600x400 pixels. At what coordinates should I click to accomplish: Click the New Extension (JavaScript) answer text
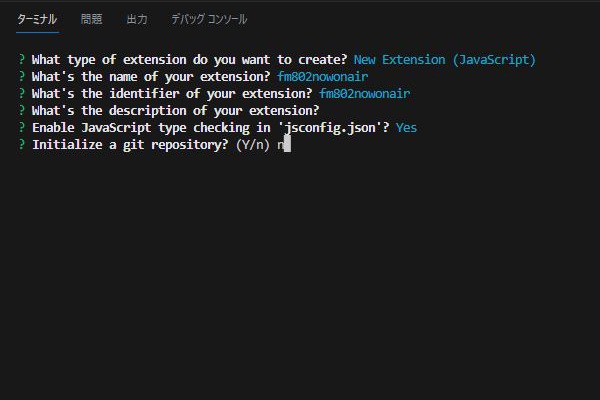click(444, 60)
